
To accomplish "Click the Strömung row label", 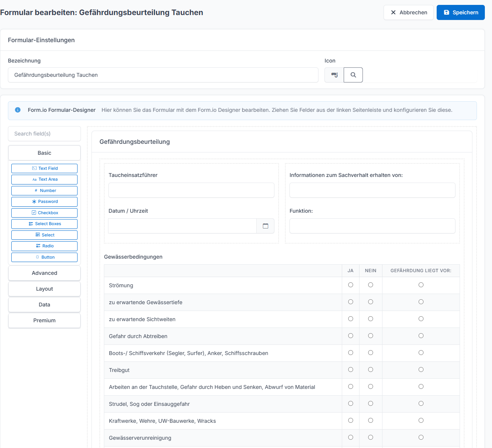I will [x=121, y=285].
